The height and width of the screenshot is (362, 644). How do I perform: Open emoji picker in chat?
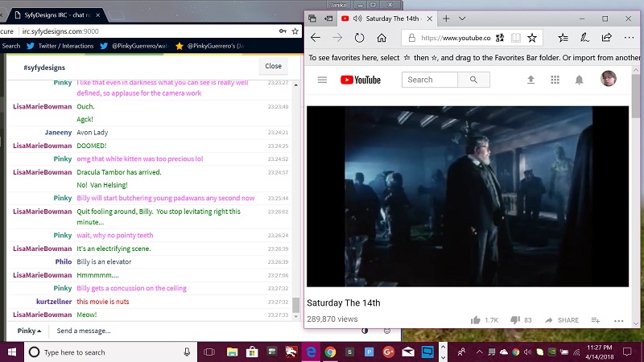(387, 331)
